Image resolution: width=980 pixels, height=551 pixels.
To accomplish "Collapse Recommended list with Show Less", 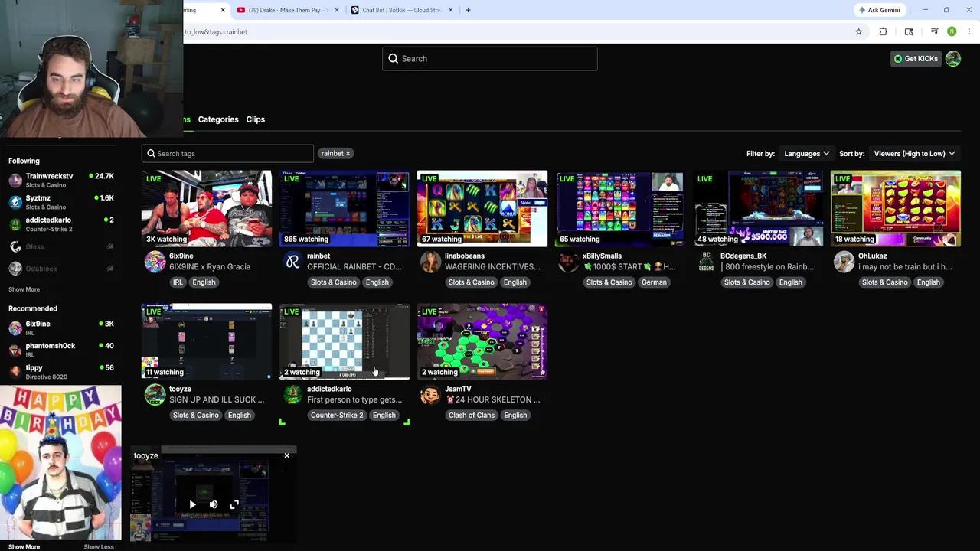I will (98, 547).
